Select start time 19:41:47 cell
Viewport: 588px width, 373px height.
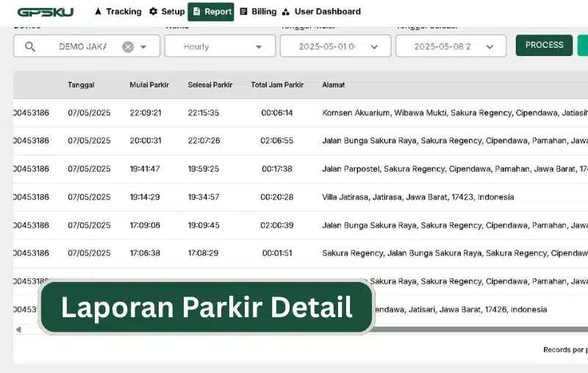point(145,169)
